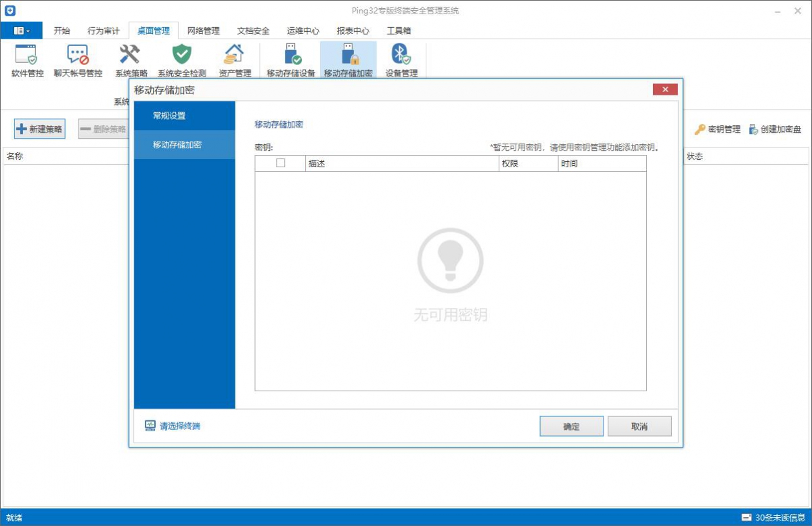The height and width of the screenshot is (526, 812).
Task: Open unread messages mail icon in status bar
Action: click(746, 518)
